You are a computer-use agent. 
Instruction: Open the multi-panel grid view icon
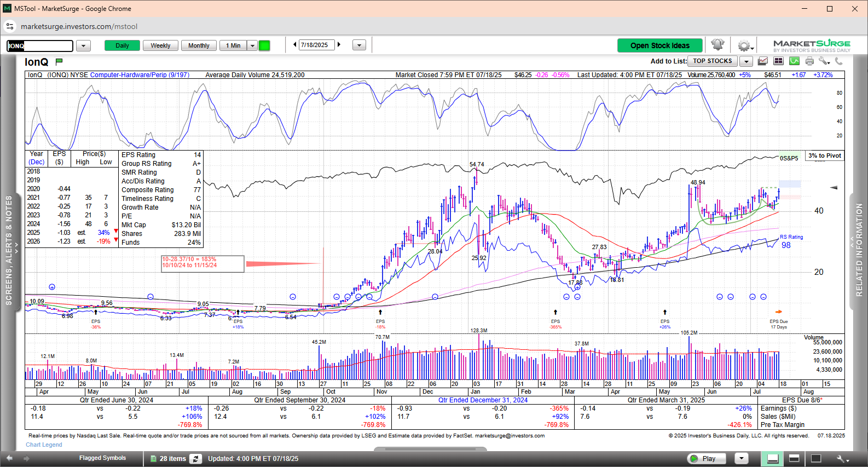778,61
